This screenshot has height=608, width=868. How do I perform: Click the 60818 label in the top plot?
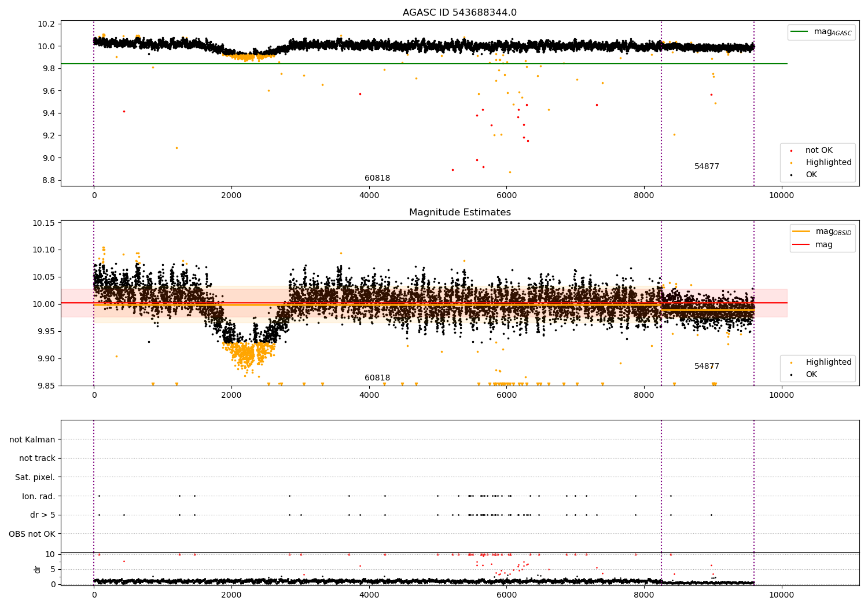[377, 178]
